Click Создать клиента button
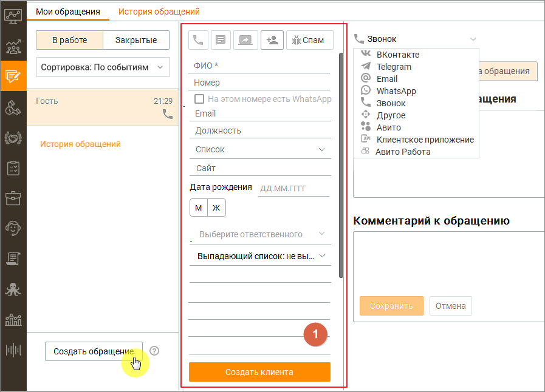This screenshot has width=545, height=392. point(259,372)
